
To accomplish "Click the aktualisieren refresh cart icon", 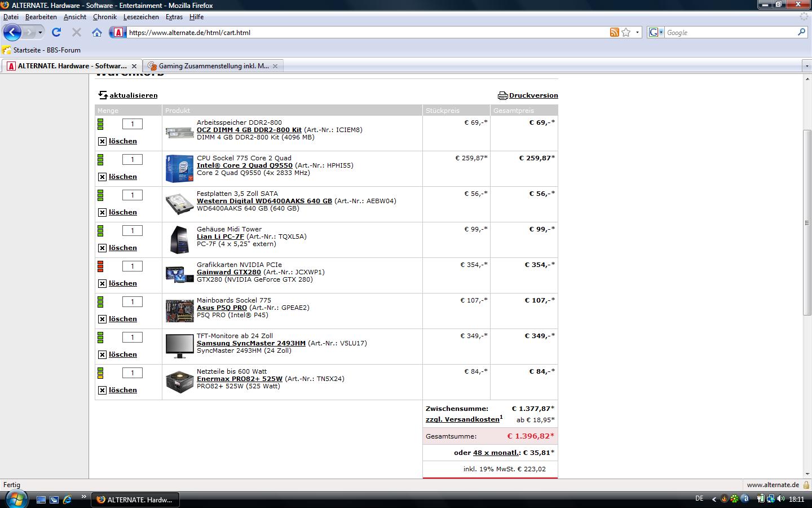I will click(x=103, y=95).
